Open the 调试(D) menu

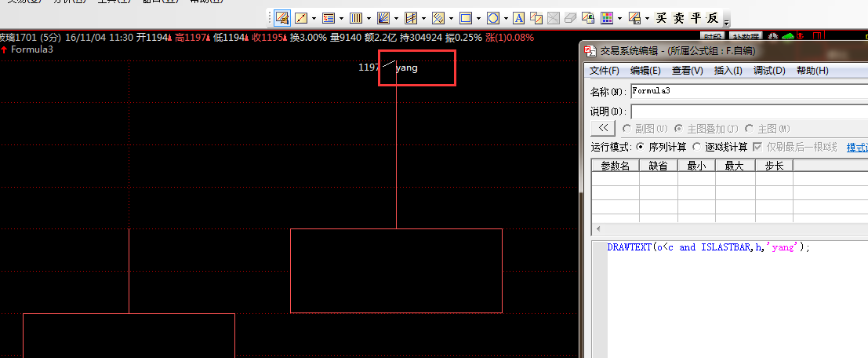pos(770,71)
